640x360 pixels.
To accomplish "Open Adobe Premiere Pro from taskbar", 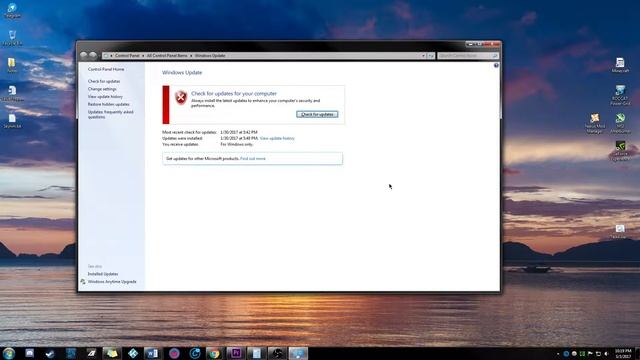I will tap(236, 353).
